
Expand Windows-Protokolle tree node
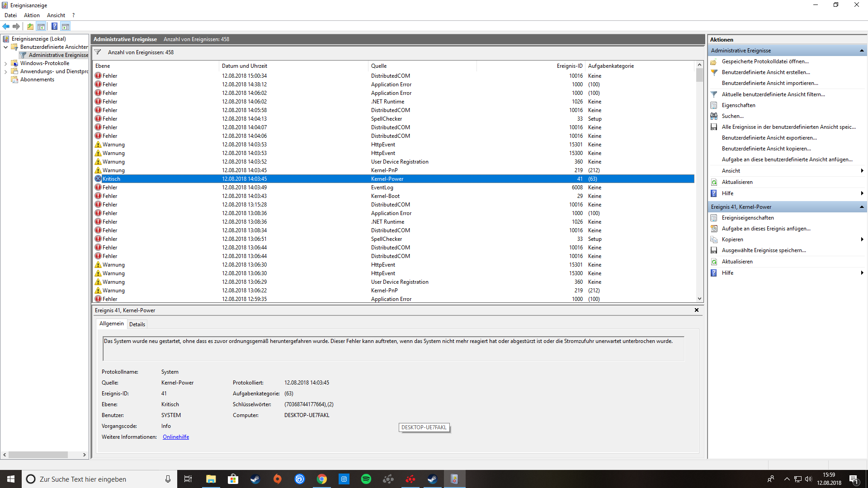[5, 64]
